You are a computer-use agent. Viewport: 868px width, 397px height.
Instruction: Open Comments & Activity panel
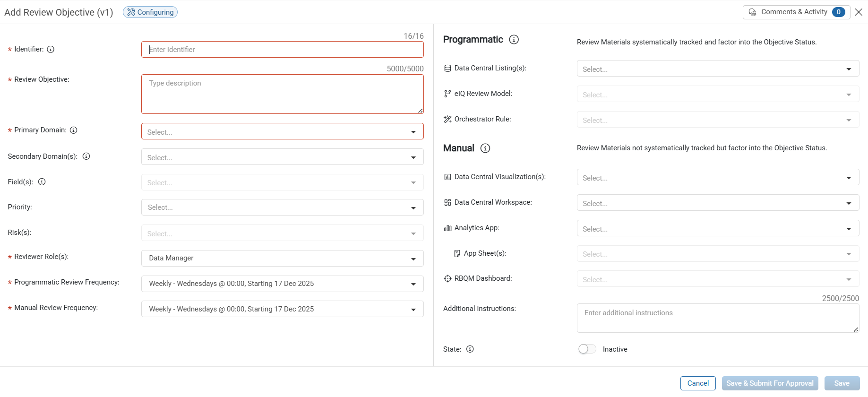click(796, 12)
